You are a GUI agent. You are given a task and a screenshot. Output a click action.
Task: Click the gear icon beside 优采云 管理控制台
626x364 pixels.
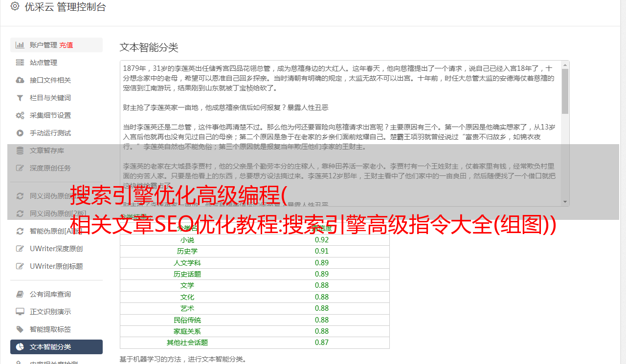tap(15, 6)
